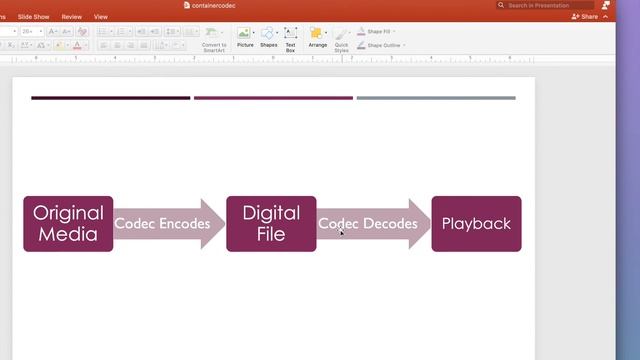This screenshot has width=640, height=360.
Task: Open the View ribbon tab
Action: click(100, 17)
